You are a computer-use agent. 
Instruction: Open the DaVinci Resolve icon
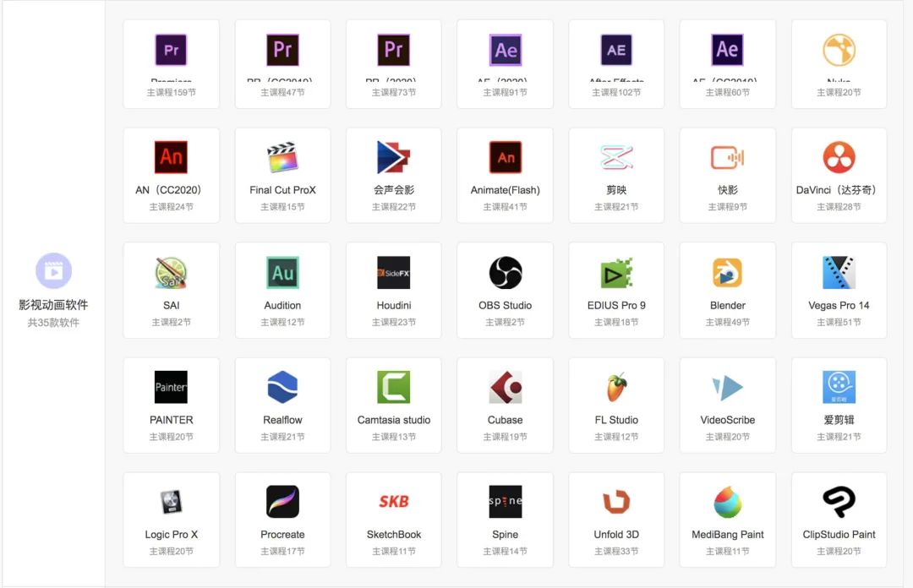839,157
